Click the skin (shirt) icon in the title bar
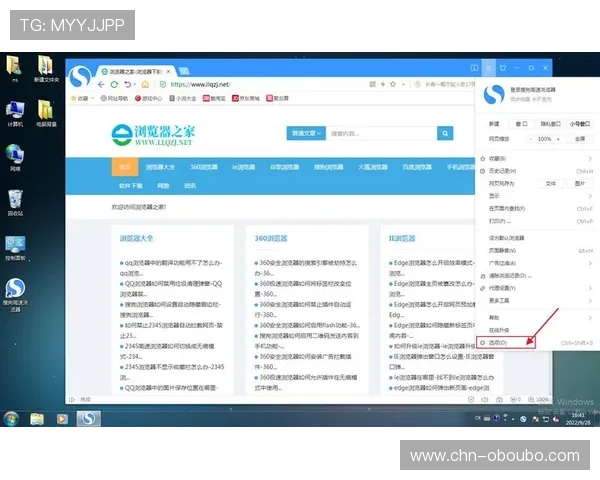 503,68
